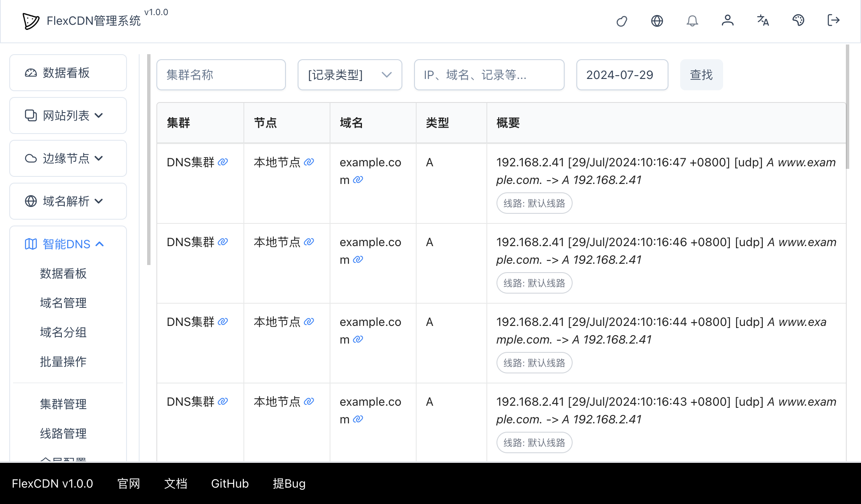Open theme settings via the palette icon

pos(798,21)
